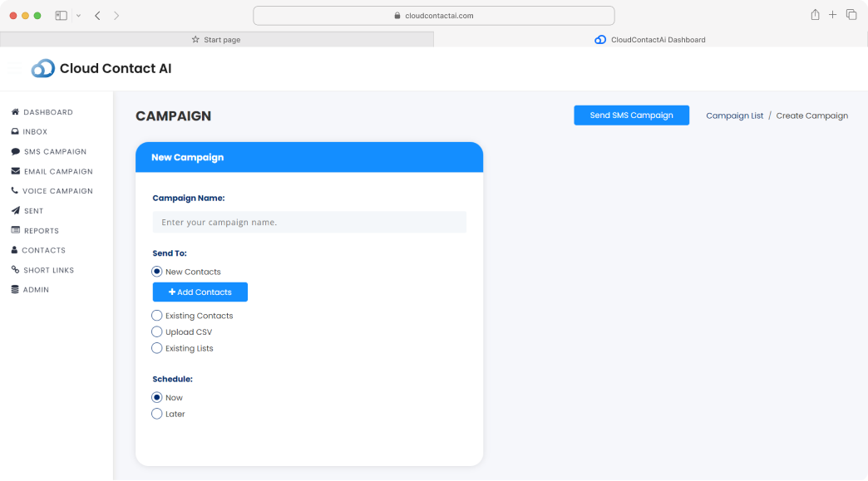Click the campaign name input field
This screenshot has width=868, height=481.
pos(309,223)
